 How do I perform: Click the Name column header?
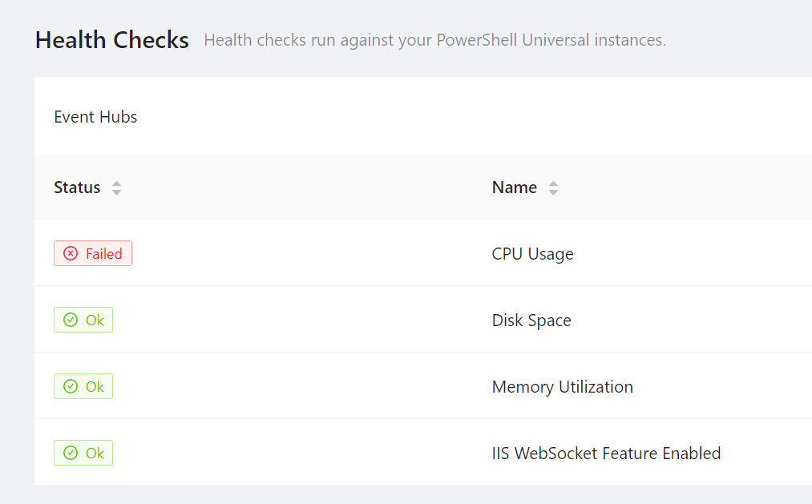pos(515,187)
